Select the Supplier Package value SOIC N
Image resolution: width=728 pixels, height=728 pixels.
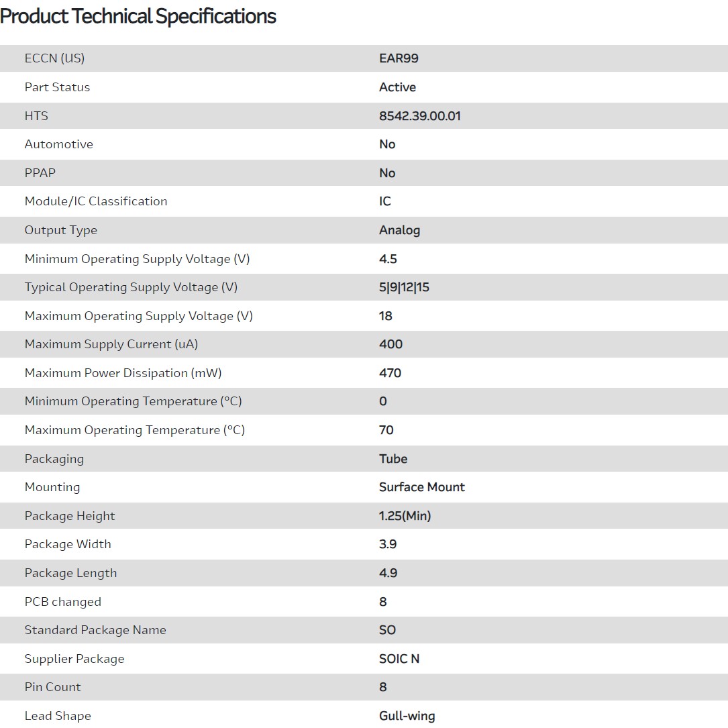399,659
